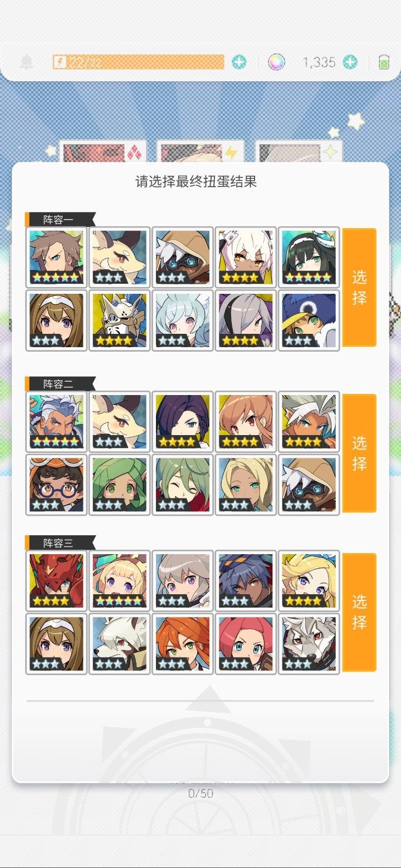
Task: Tap the five-star bearded white-haired man in 阵容二
Action: point(56,421)
